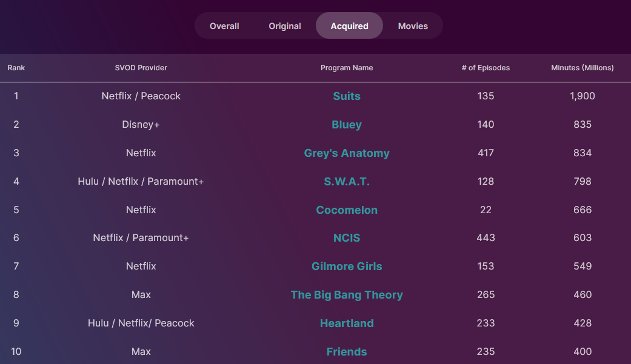Screen dimensions: 631x364
Task: Click the SVOD Provider column header
Action: pyautogui.click(x=141, y=68)
